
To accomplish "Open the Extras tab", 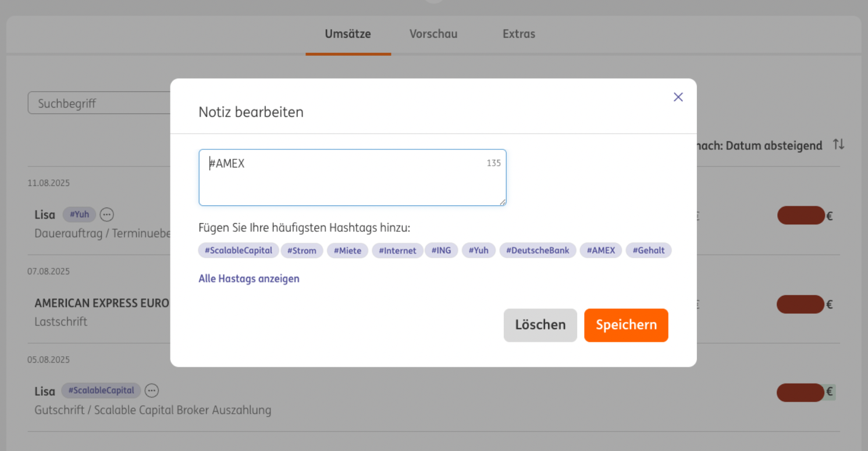I will [x=519, y=34].
